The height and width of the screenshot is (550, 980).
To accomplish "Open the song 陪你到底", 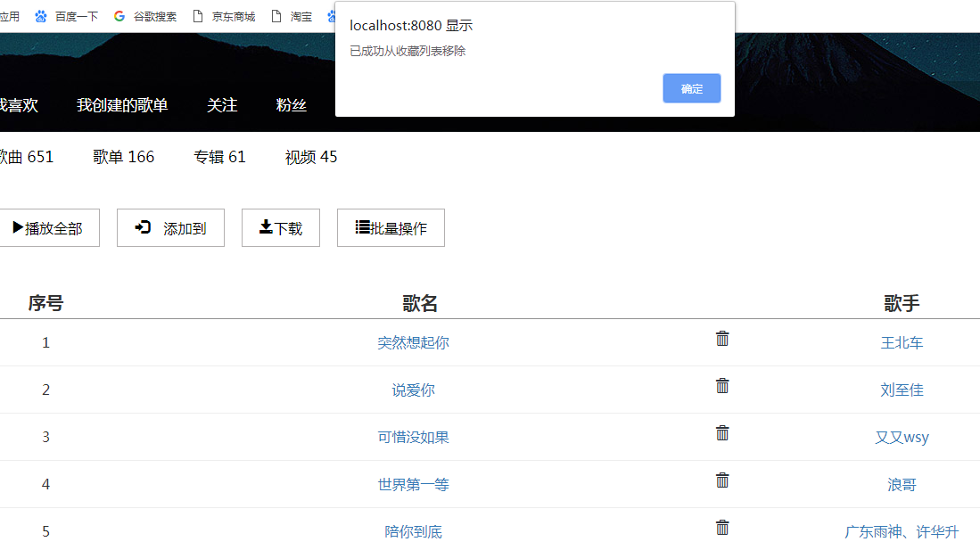I will [x=413, y=532].
